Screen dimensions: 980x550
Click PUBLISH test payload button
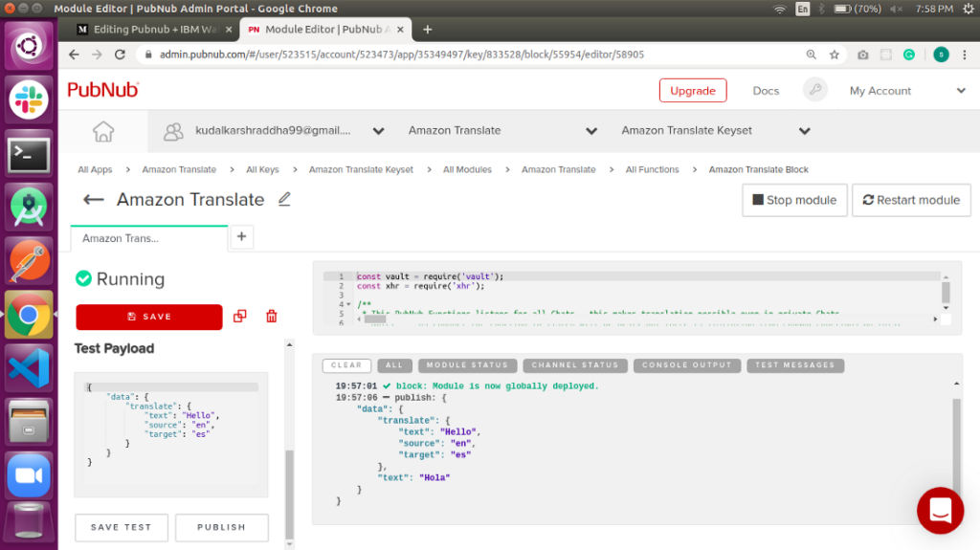[222, 527]
